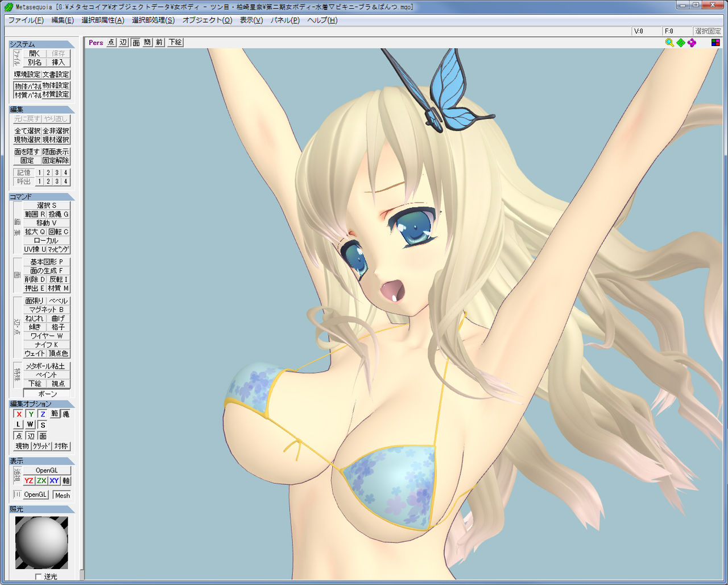728x585 pixels.
Task: Open the 選択部処理(S) menu
Action: (154, 20)
